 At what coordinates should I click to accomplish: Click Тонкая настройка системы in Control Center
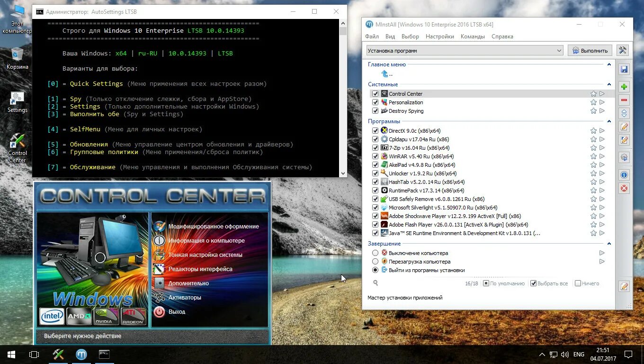coord(206,255)
